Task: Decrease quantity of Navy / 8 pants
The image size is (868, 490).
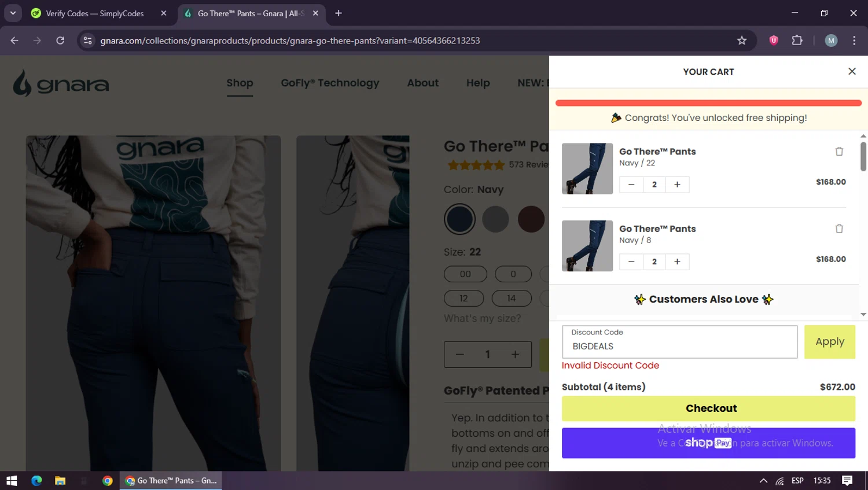Action: tap(631, 261)
